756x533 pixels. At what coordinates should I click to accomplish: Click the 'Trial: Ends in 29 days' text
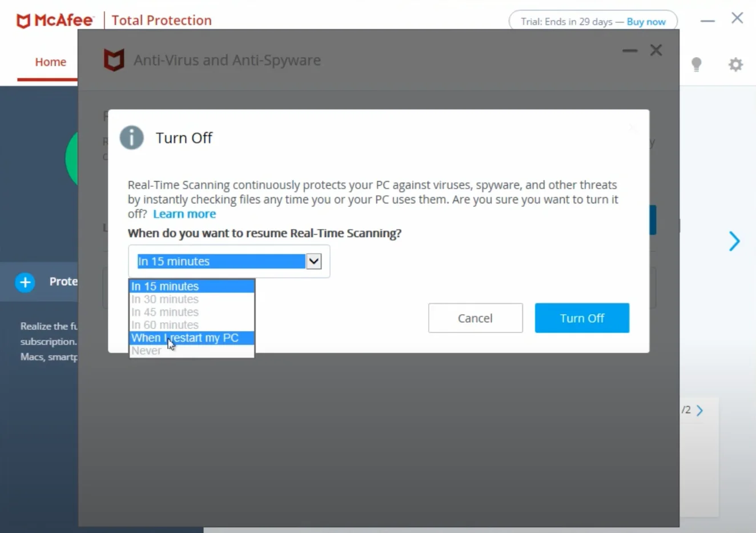pos(566,22)
